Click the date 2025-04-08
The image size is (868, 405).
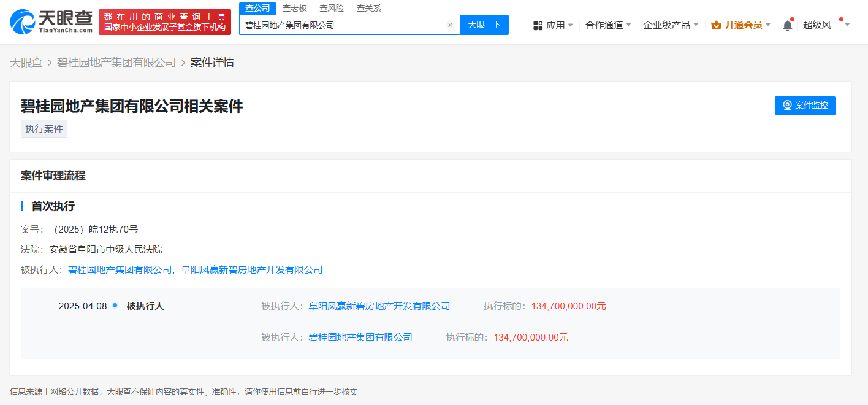pyautogui.click(x=83, y=306)
